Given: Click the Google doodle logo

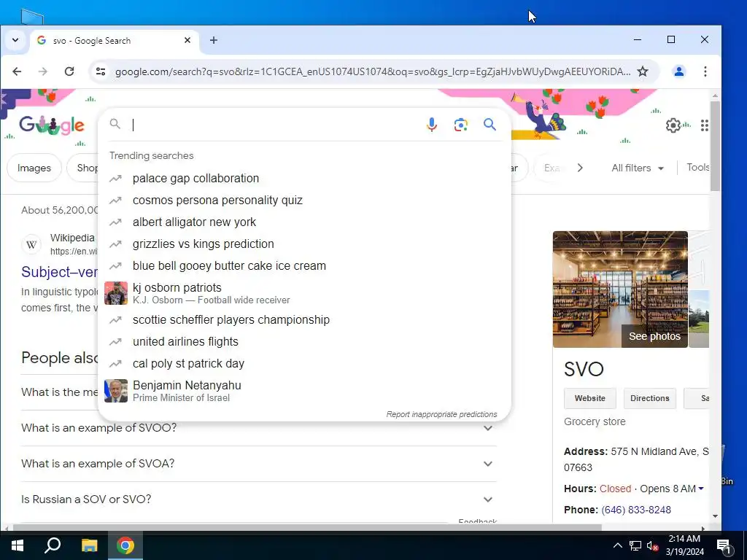Looking at the screenshot, I should (52, 125).
